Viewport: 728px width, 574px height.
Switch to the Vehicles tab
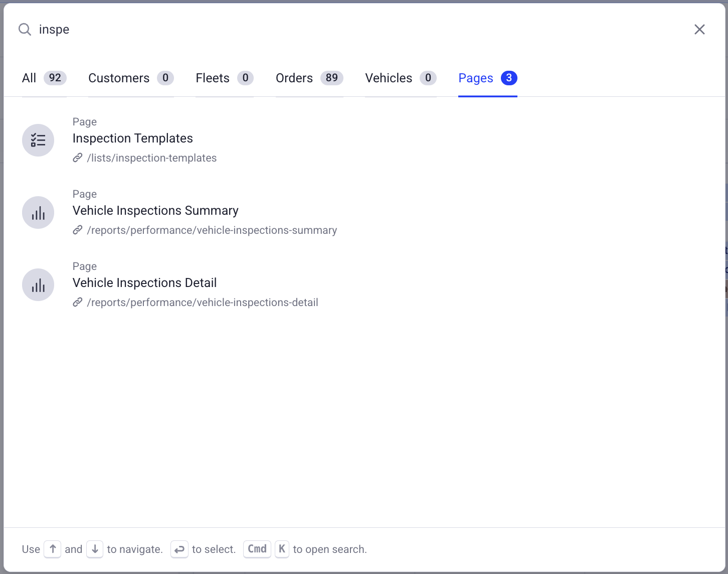click(401, 78)
